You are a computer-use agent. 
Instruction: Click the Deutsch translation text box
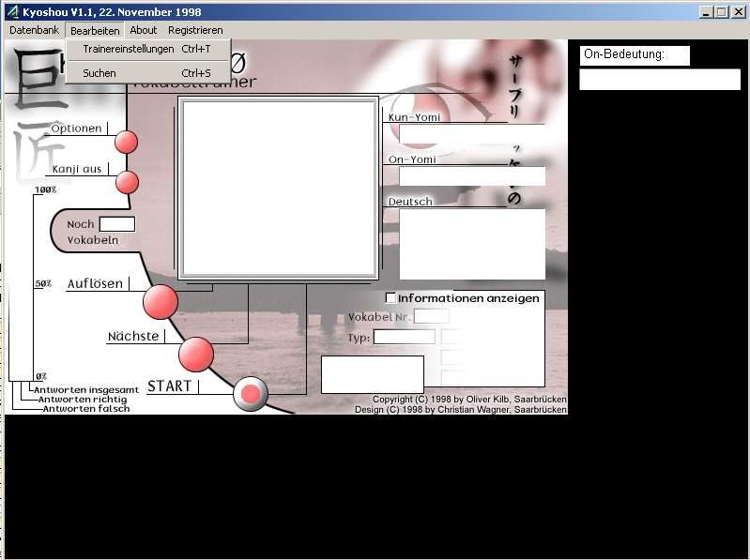tap(472, 244)
